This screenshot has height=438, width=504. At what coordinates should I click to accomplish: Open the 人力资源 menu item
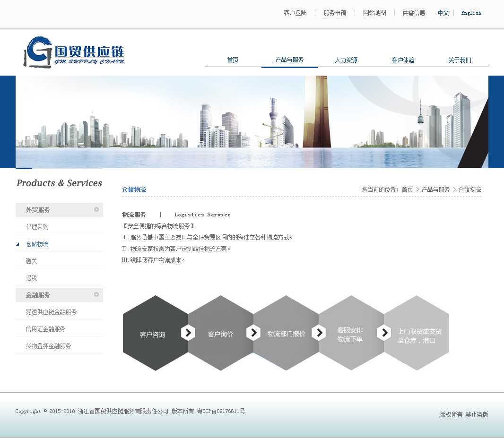point(346,60)
